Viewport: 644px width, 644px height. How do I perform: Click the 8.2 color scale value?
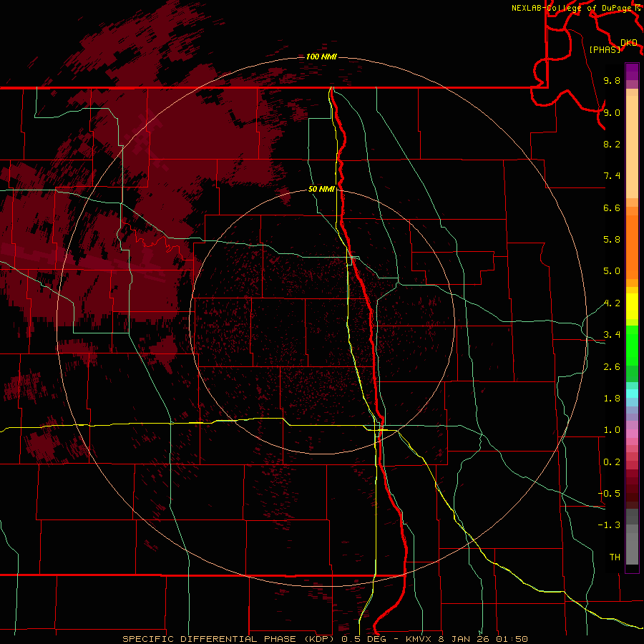[x=612, y=144]
